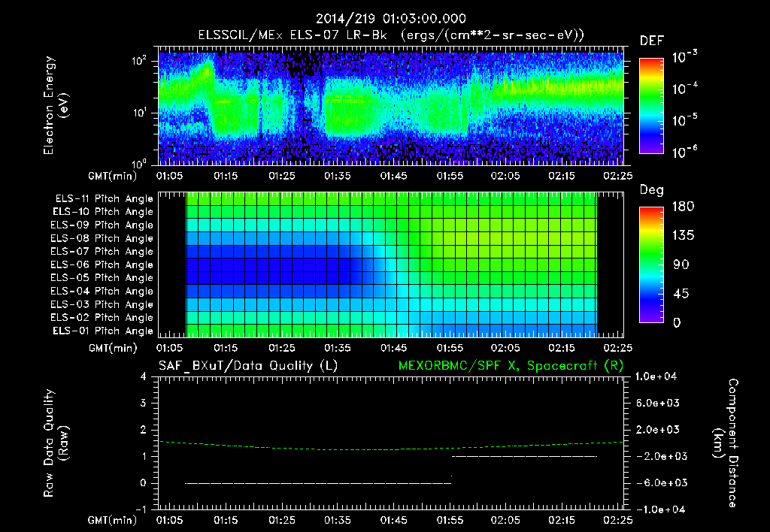The width and height of the screenshot is (770, 532).
Task: Click the 01:45 tick under the spectrogram
Action: (393, 176)
